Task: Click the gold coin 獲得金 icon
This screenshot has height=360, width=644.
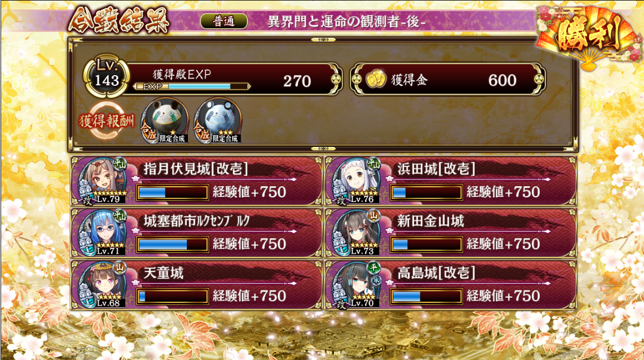Action: pyautogui.click(x=375, y=79)
